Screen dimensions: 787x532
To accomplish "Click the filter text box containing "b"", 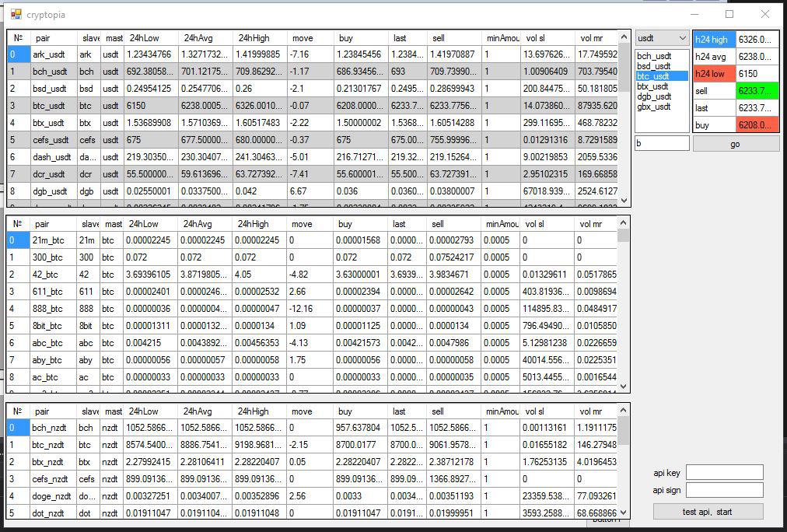I will (x=662, y=144).
